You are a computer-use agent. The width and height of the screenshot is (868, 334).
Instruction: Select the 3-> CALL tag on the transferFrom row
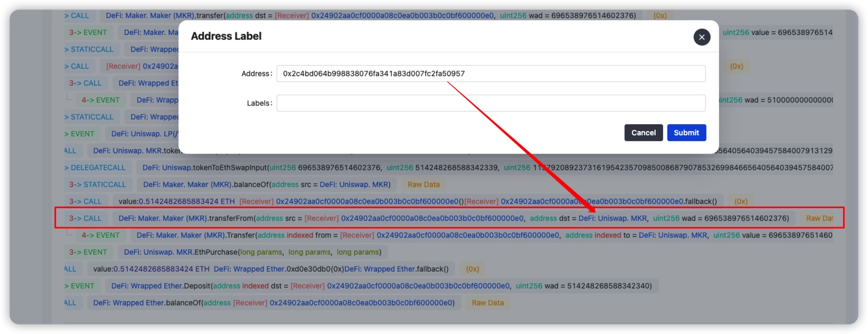click(86, 218)
